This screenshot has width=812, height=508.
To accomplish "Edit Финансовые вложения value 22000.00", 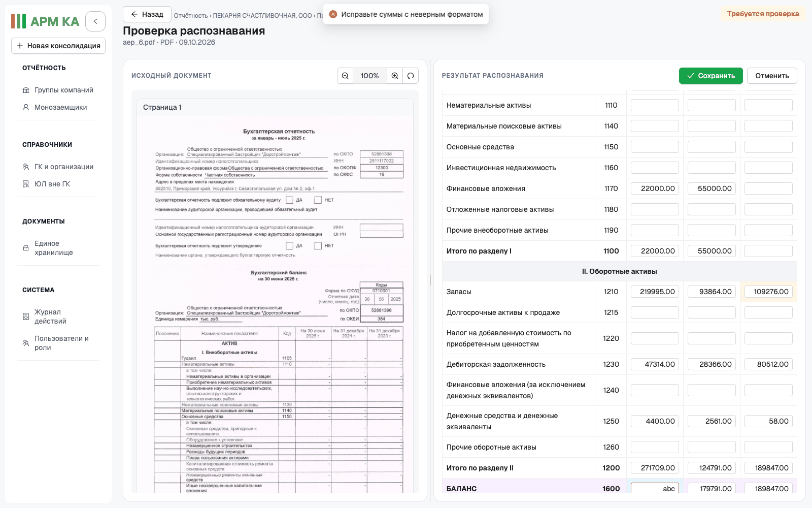I will pyautogui.click(x=655, y=188).
